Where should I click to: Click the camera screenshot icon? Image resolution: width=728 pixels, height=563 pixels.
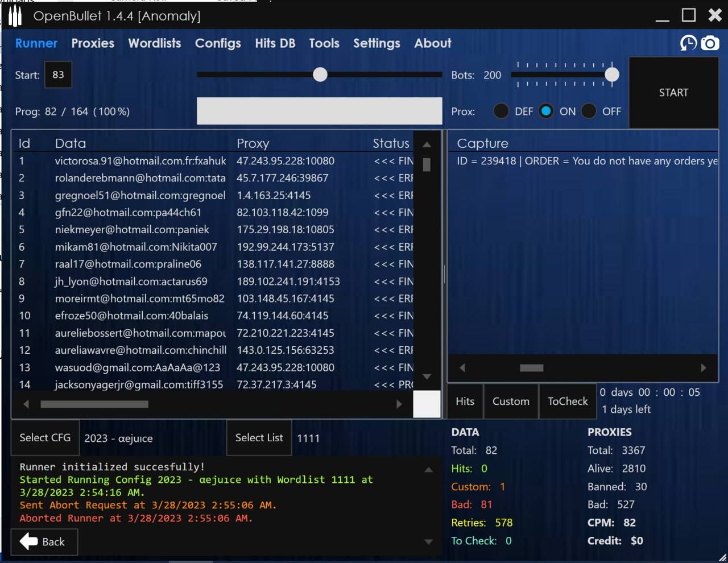710,43
